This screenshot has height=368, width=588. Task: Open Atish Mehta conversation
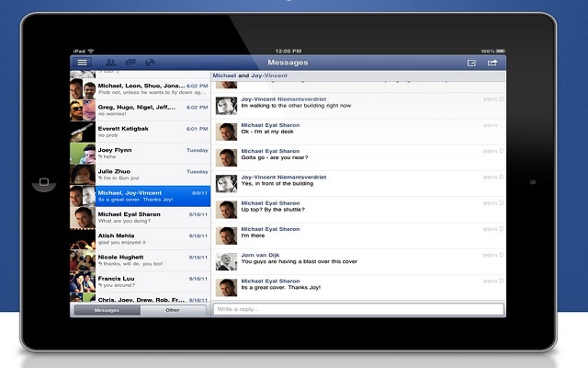(x=141, y=239)
